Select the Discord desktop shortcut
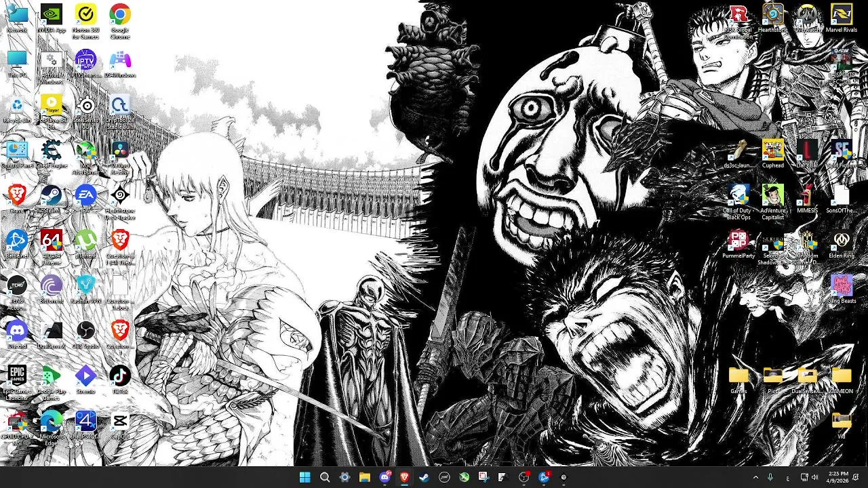 click(x=17, y=335)
